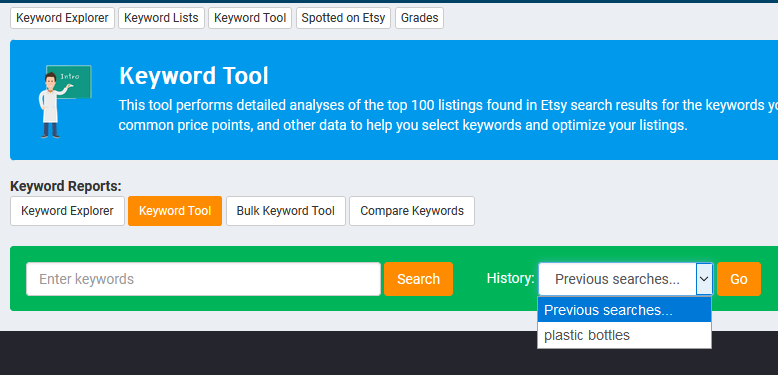The width and height of the screenshot is (778, 375).
Task: Click the Keyword Tool banner heading
Action: coord(194,76)
